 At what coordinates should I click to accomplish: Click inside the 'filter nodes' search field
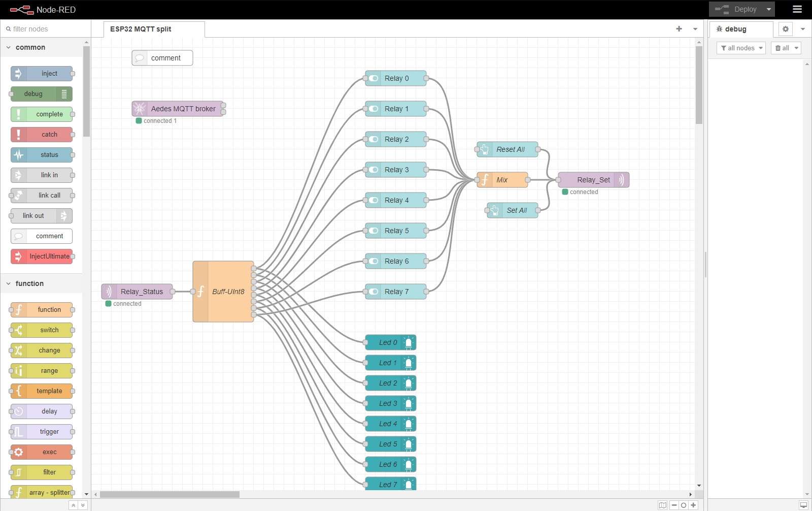(x=41, y=29)
